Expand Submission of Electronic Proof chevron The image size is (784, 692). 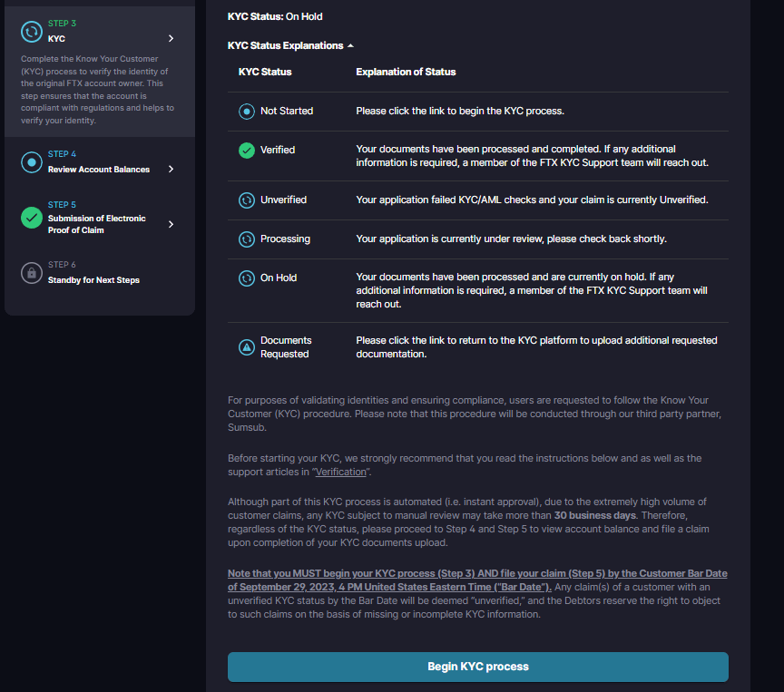tap(171, 224)
